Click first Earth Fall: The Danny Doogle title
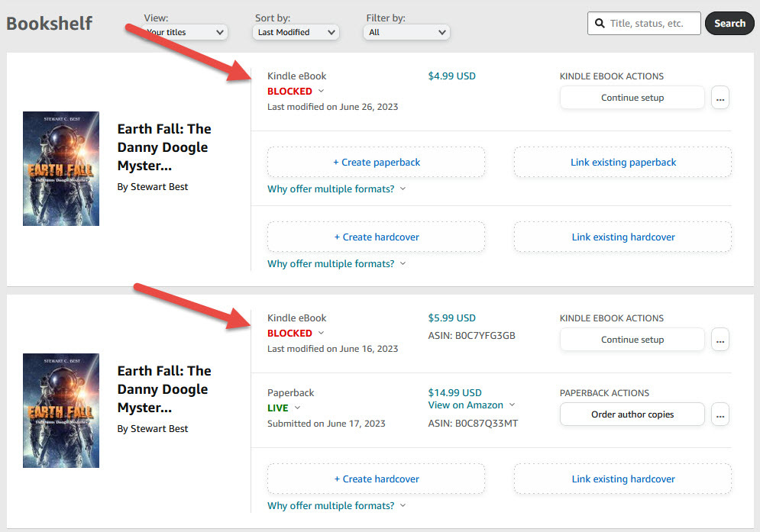Viewport: 760px width, 532px height. tap(164, 147)
